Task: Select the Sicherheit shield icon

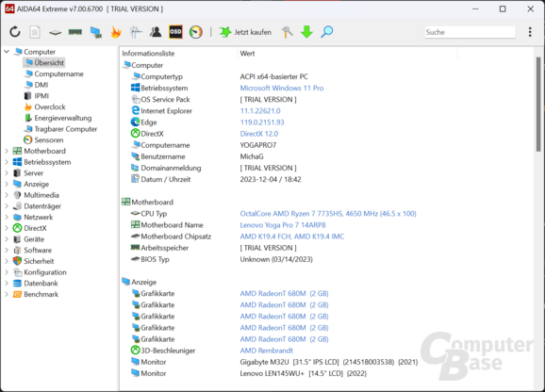Action: click(17, 261)
